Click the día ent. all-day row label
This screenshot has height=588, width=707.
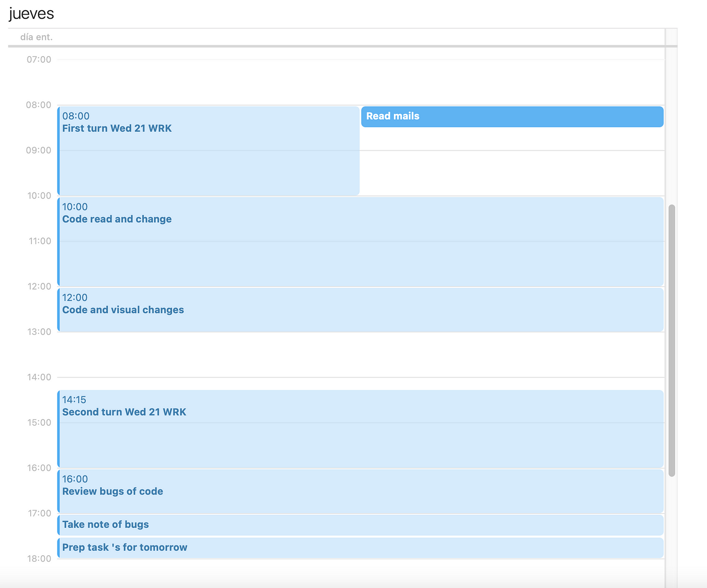pyautogui.click(x=36, y=37)
